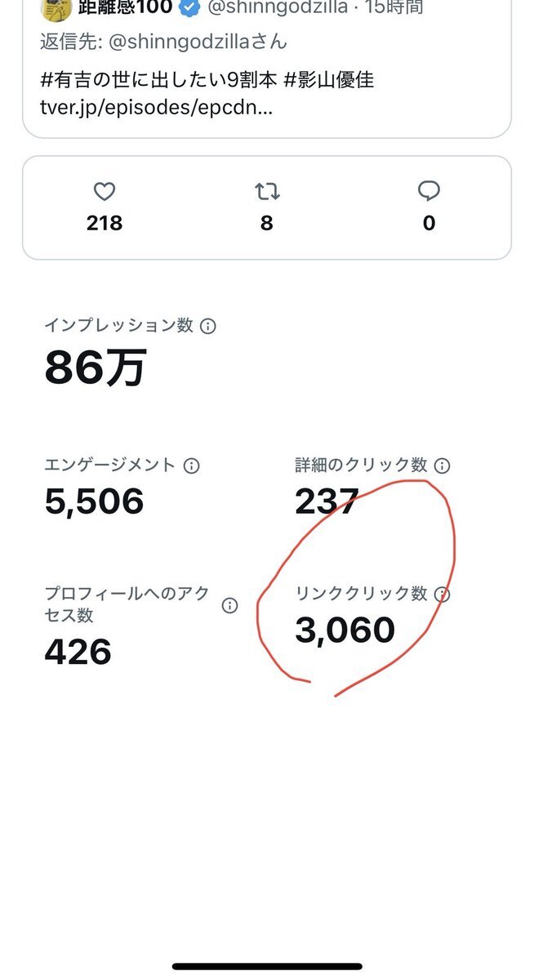Tap the home indicator bar

(x=267, y=966)
